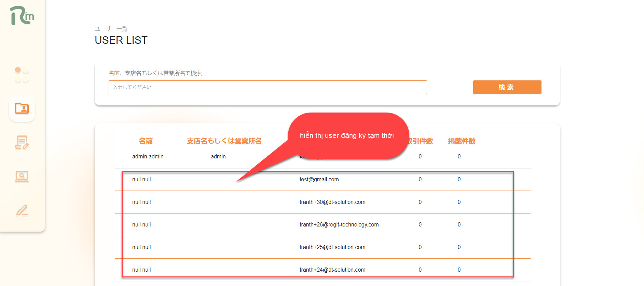
Task: Click the Rm logo in the sidebar
Action: pyautogui.click(x=22, y=16)
